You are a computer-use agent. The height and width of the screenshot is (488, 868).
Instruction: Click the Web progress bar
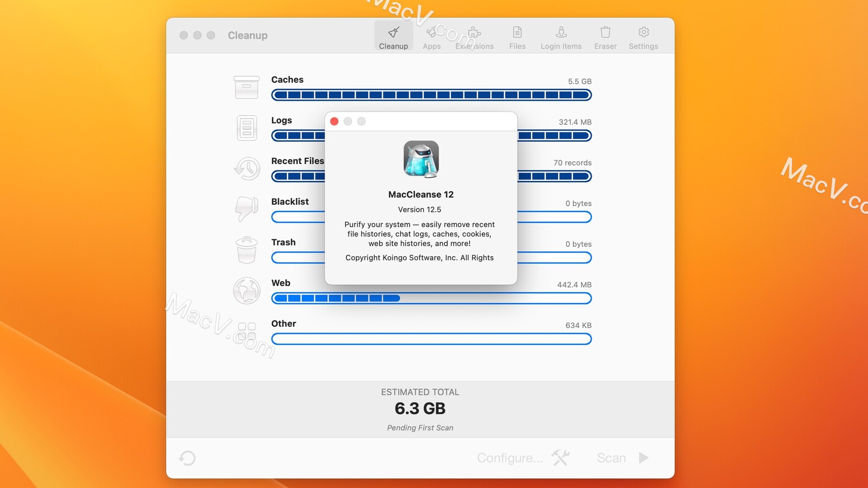pyautogui.click(x=431, y=298)
